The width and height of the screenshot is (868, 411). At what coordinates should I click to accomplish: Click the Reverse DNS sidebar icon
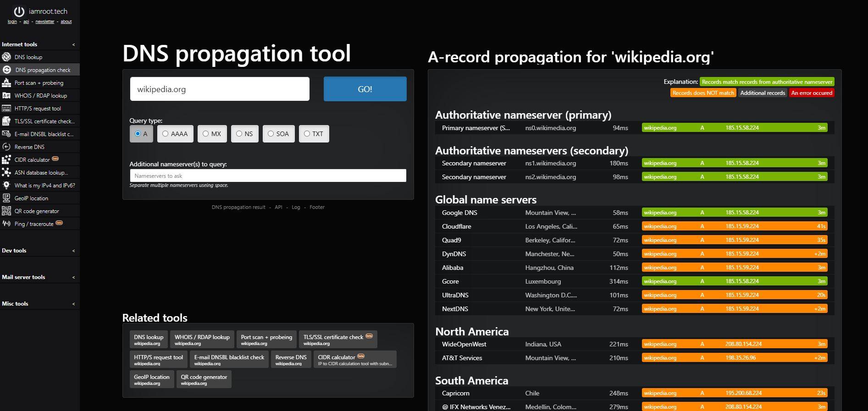[6, 147]
